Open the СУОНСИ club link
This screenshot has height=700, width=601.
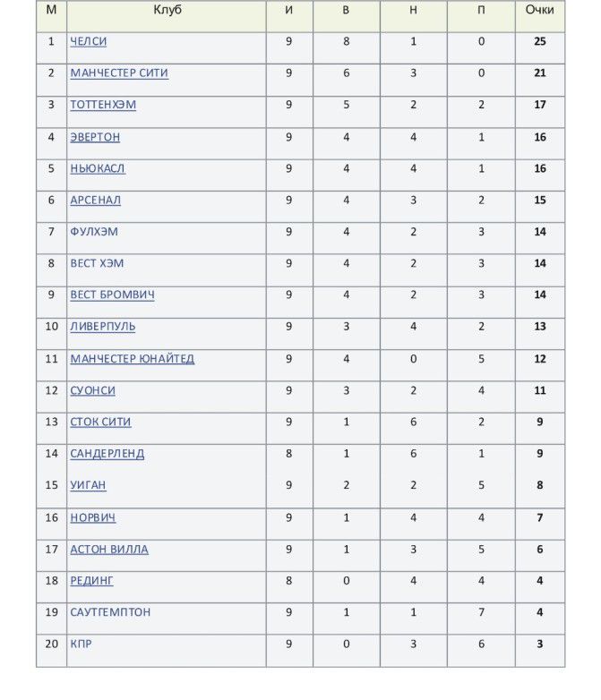point(93,390)
